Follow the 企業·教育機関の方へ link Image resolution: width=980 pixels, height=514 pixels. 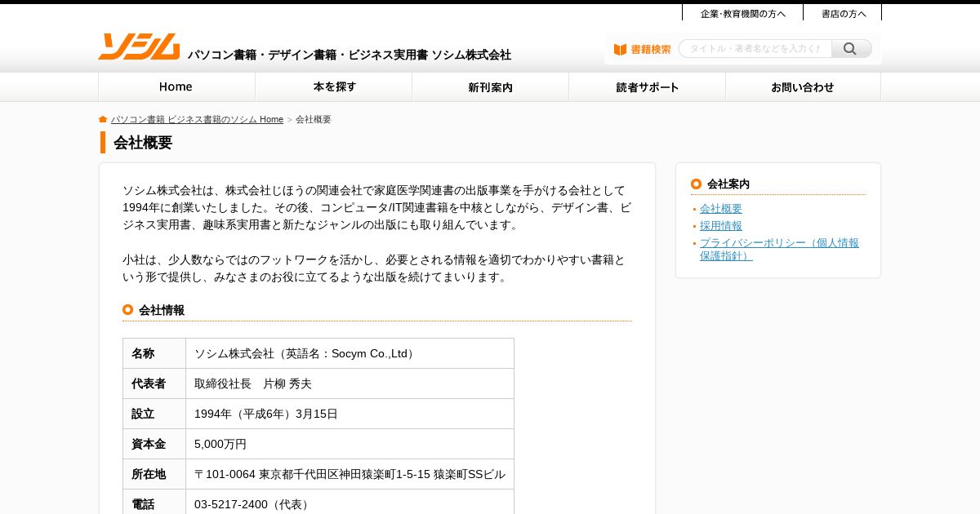coord(742,14)
